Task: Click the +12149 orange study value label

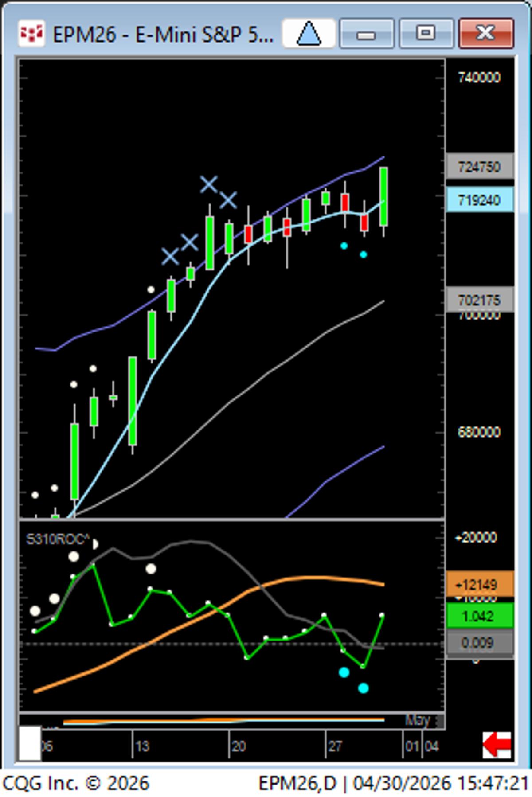Action: tap(480, 584)
